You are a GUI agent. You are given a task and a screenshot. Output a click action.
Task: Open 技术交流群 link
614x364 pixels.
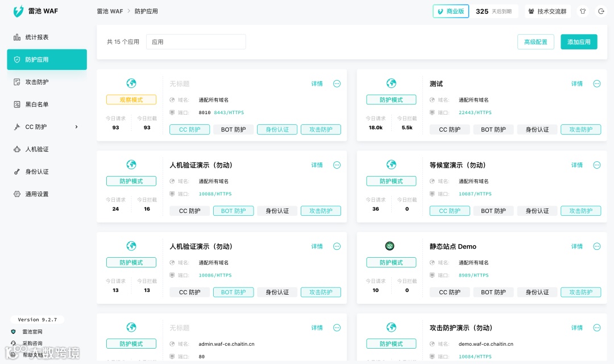(547, 11)
